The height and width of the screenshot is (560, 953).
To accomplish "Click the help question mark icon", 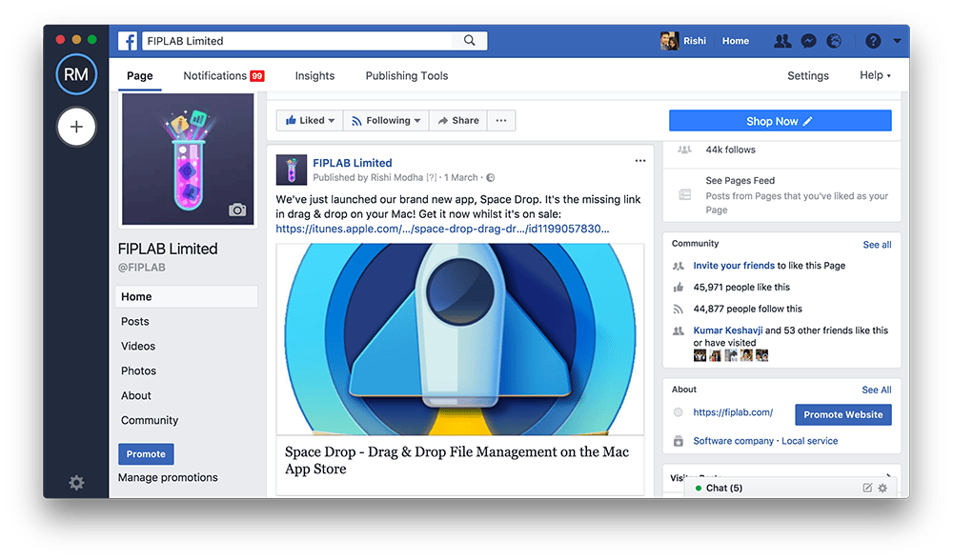I will coord(873,41).
